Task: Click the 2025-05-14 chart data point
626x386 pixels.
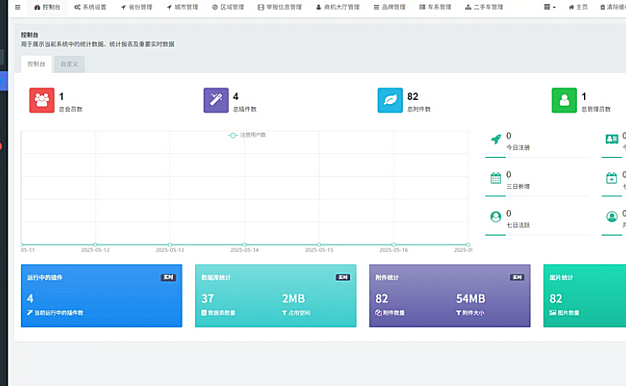Action: (x=244, y=244)
